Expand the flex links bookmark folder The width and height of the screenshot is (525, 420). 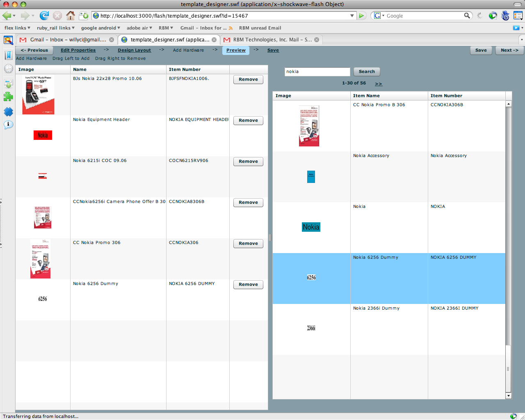pos(17,28)
